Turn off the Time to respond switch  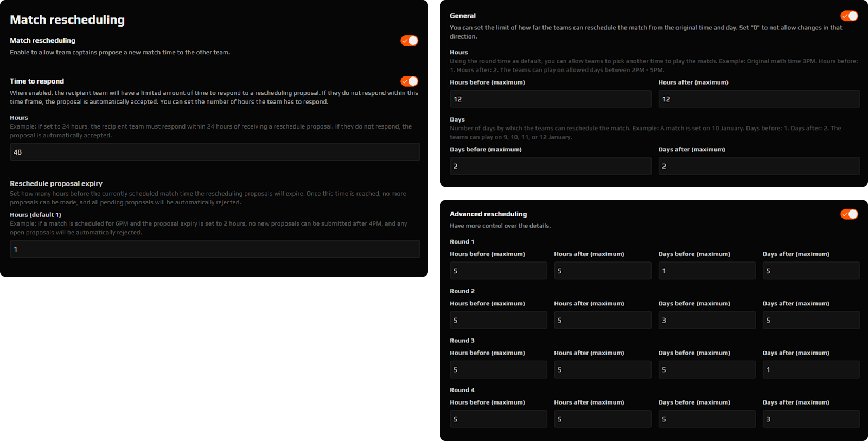coord(409,81)
